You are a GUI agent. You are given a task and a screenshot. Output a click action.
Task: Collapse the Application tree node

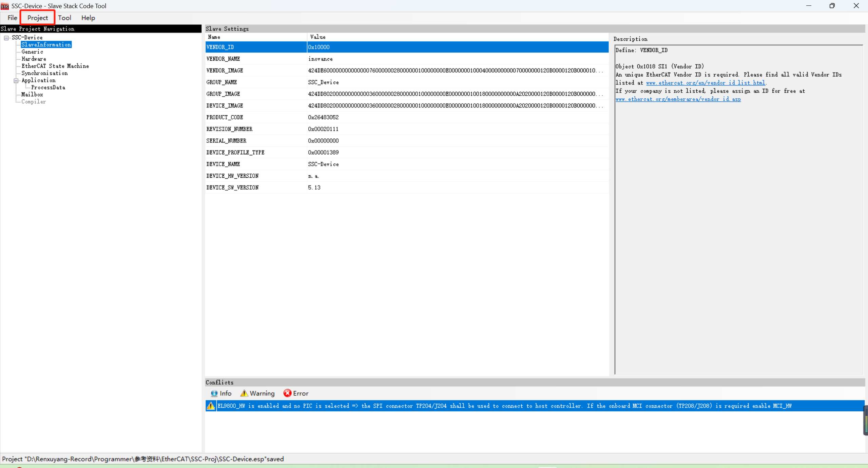click(x=16, y=80)
